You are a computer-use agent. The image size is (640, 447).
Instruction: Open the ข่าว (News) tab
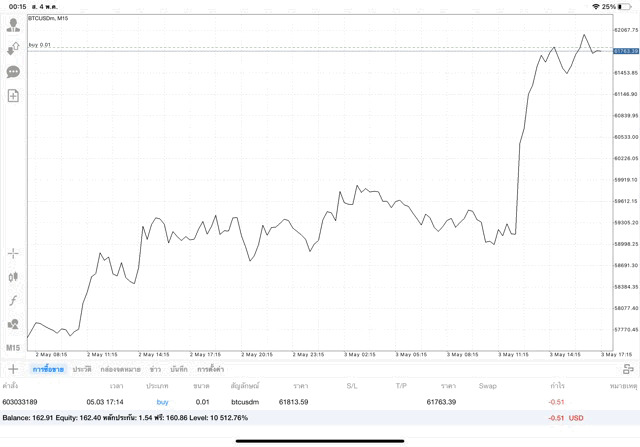point(155,369)
